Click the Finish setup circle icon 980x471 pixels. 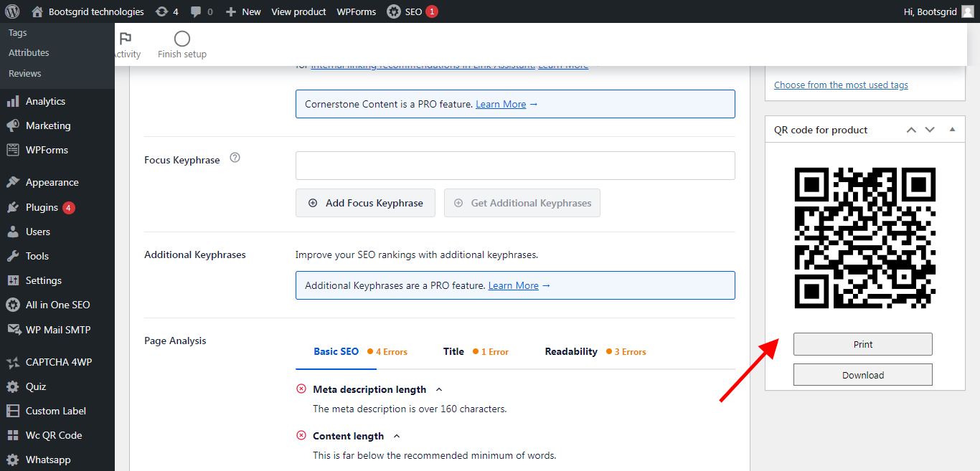click(x=182, y=39)
